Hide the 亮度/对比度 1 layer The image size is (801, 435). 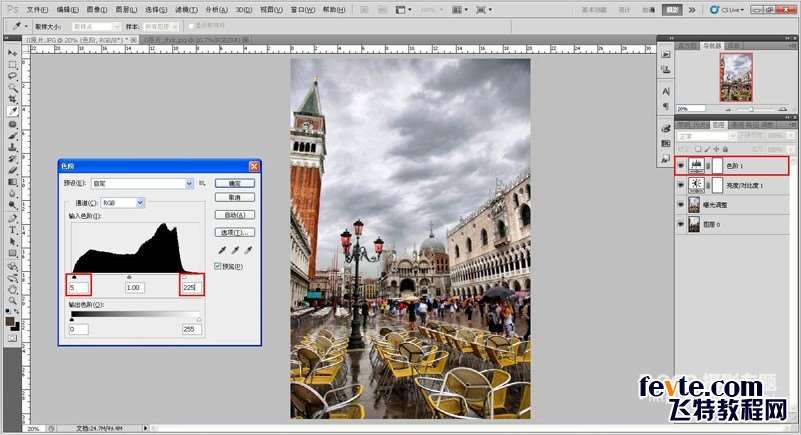680,185
